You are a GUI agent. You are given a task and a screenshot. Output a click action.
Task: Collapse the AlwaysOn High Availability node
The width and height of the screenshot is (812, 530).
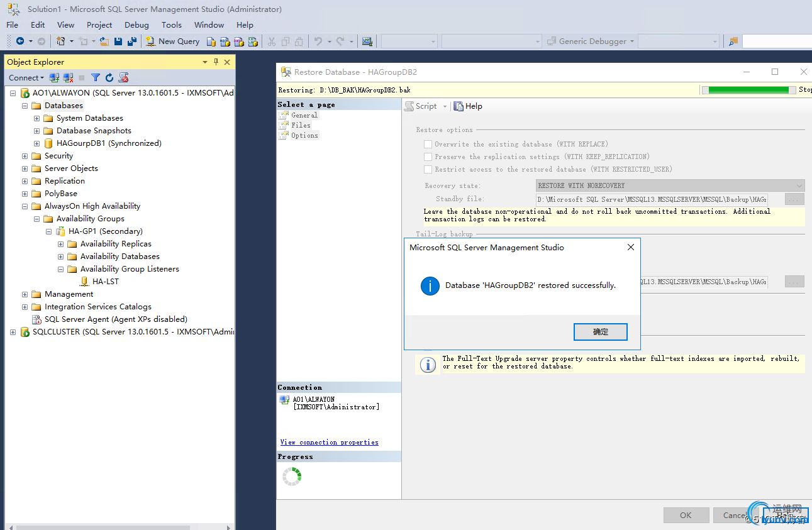click(x=25, y=206)
